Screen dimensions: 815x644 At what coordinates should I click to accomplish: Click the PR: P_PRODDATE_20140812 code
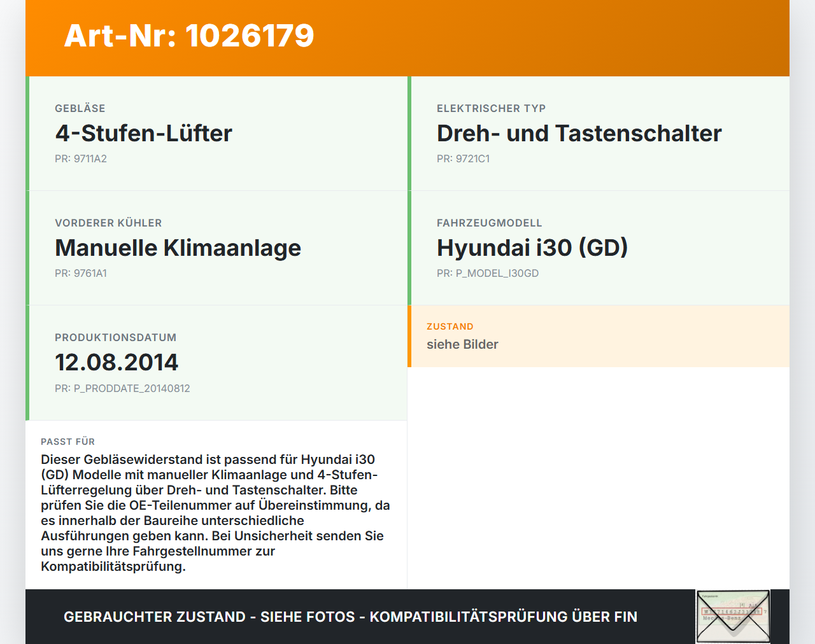(122, 388)
